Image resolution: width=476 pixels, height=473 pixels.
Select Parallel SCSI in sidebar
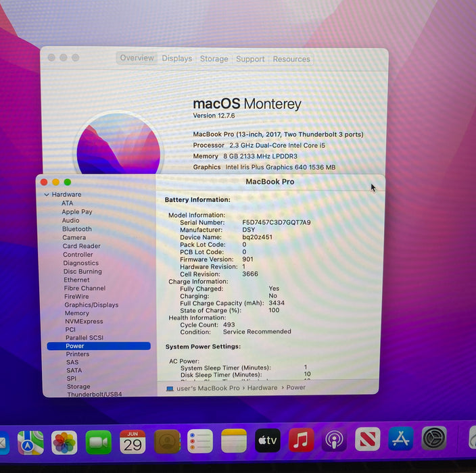[x=85, y=338]
